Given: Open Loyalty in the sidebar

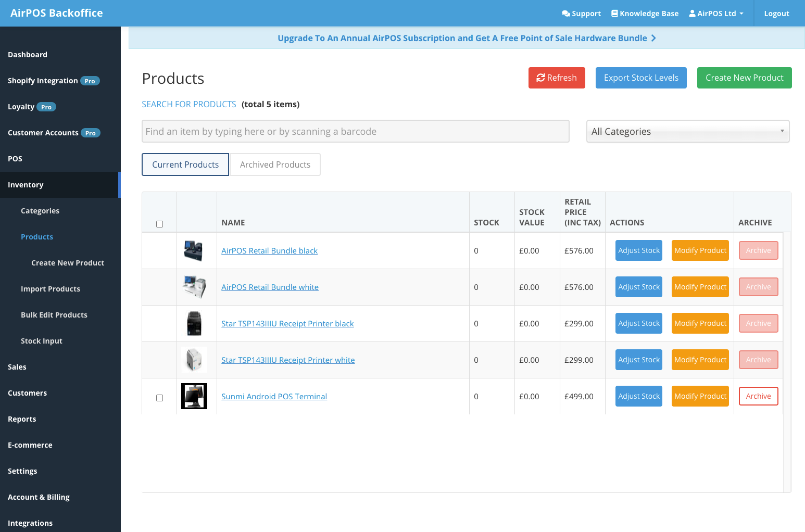Looking at the screenshot, I should [21, 107].
